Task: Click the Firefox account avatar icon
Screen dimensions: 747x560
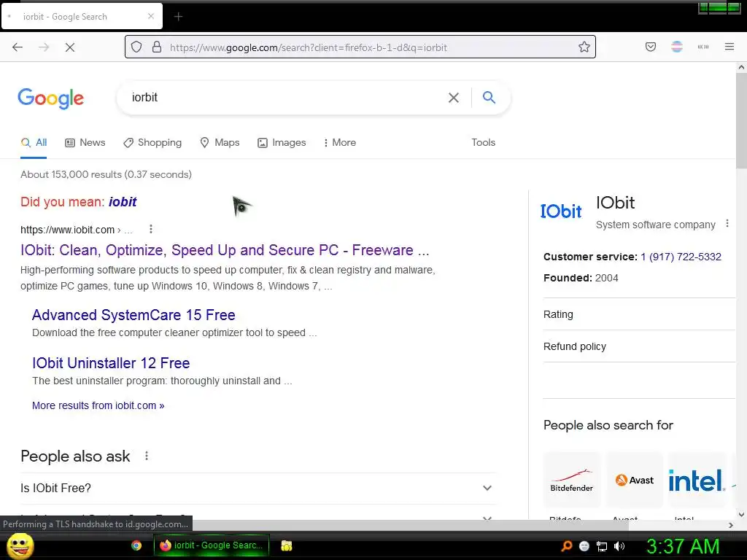Action: pyautogui.click(x=677, y=47)
